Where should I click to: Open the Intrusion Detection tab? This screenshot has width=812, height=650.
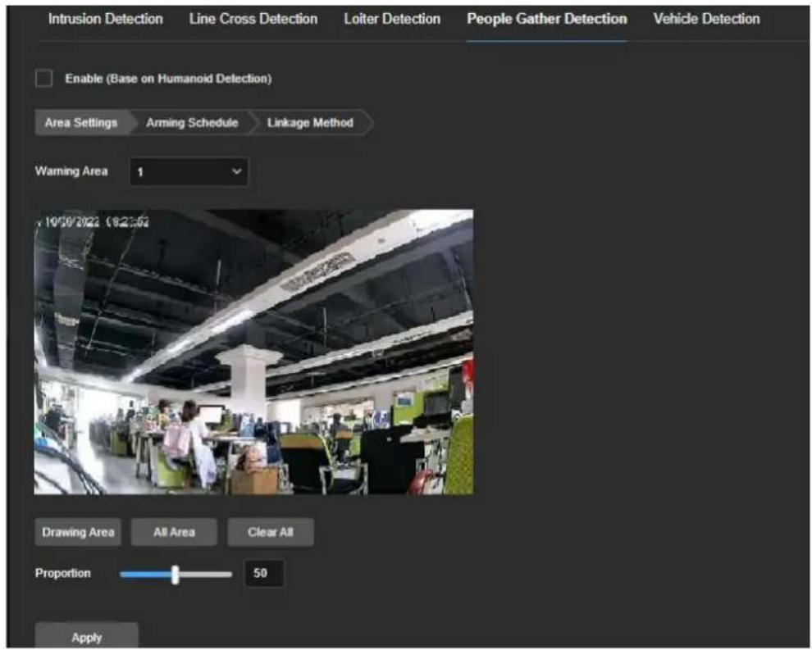point(105,19)
